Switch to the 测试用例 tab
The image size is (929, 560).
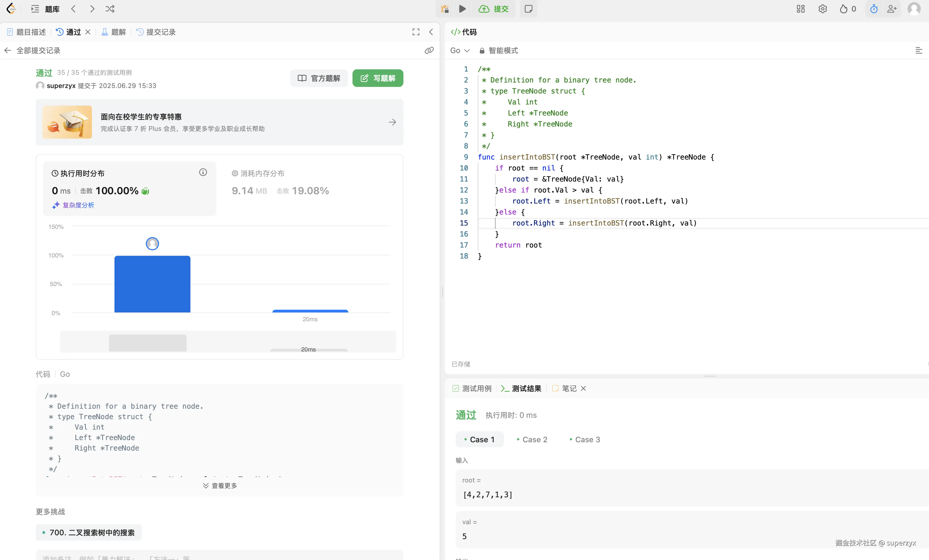(472, 388)
